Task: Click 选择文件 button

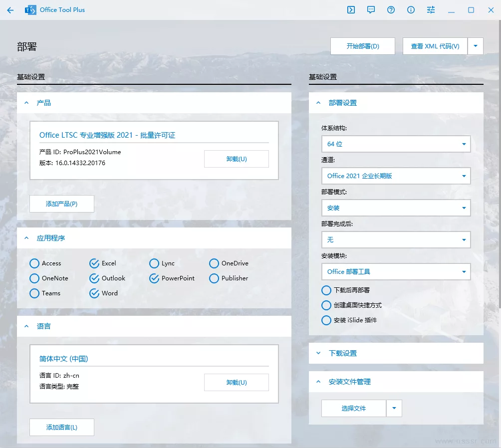Action: click(x=354, y=409)
